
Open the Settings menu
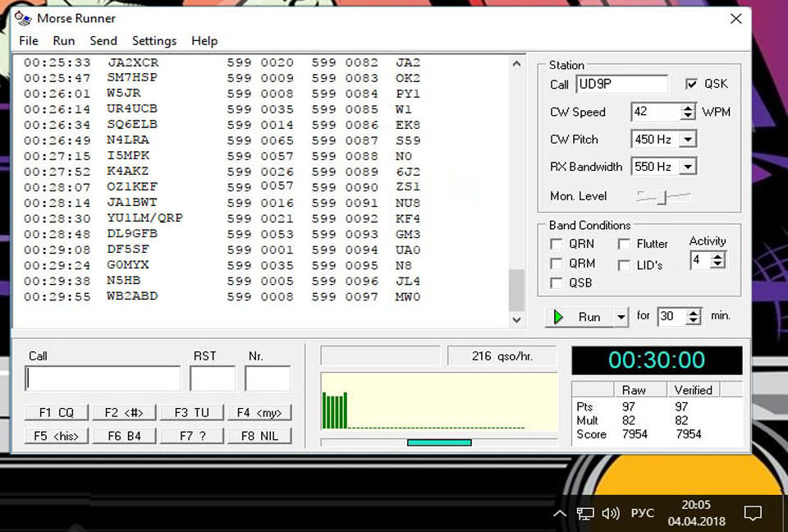click(154, 41)
